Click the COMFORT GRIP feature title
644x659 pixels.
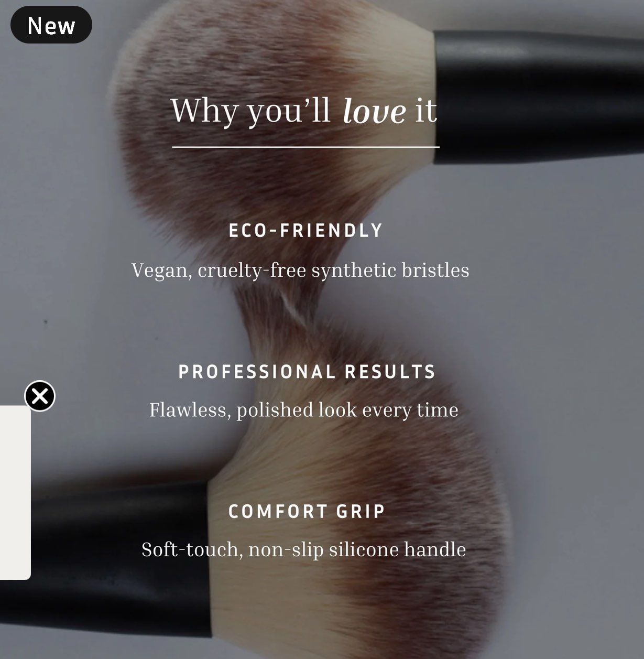pos(307,511)
